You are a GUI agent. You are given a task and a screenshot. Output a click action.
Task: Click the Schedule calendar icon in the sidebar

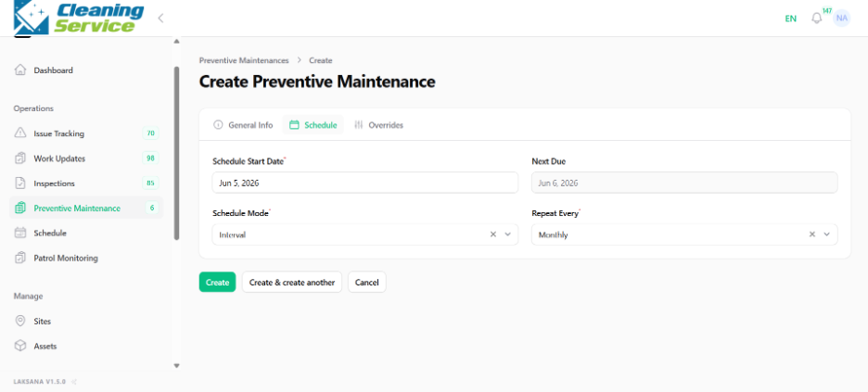tap(20, 233)
